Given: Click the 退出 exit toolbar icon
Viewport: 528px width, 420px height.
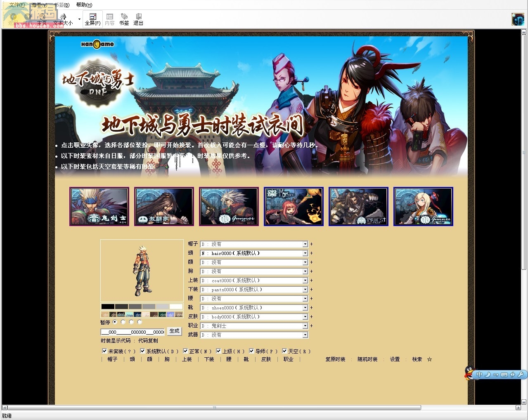Looking at the screenshot, I should (x=138, y=19).
